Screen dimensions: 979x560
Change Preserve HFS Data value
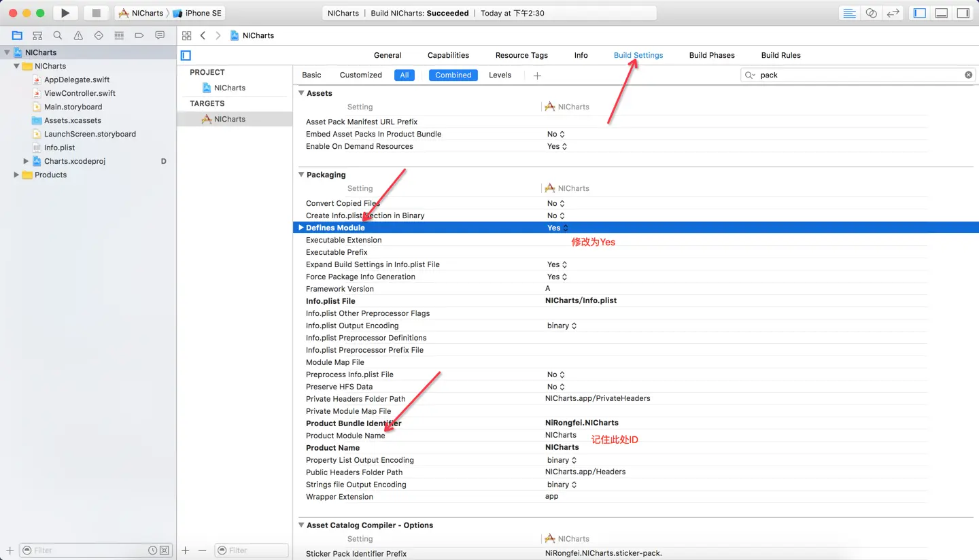point(556,387)
